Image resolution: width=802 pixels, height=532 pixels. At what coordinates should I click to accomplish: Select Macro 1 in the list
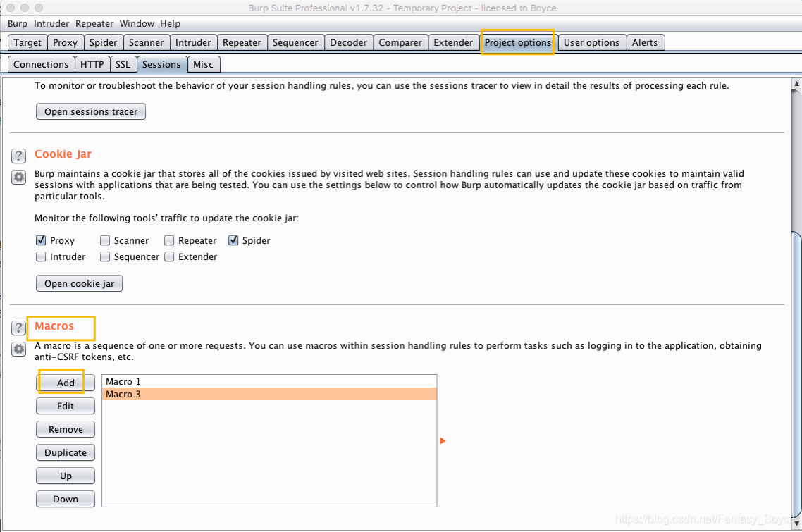pyautogui.click(x=269, y=382)
